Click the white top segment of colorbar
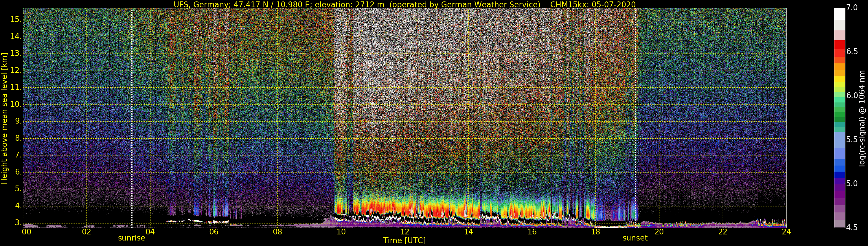Image resolution: width=868 pixels, height=246 pixels. [x=839, y=14]
